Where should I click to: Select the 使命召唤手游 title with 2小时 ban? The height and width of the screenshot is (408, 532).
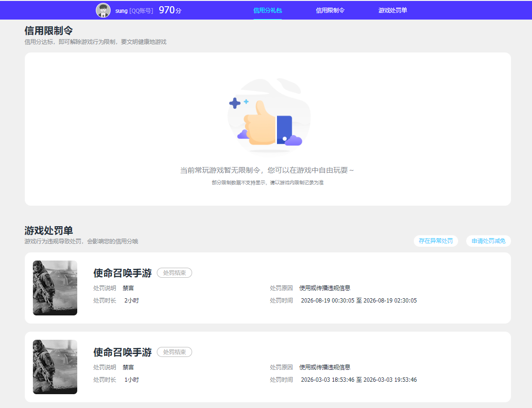(x=123, y=273)
